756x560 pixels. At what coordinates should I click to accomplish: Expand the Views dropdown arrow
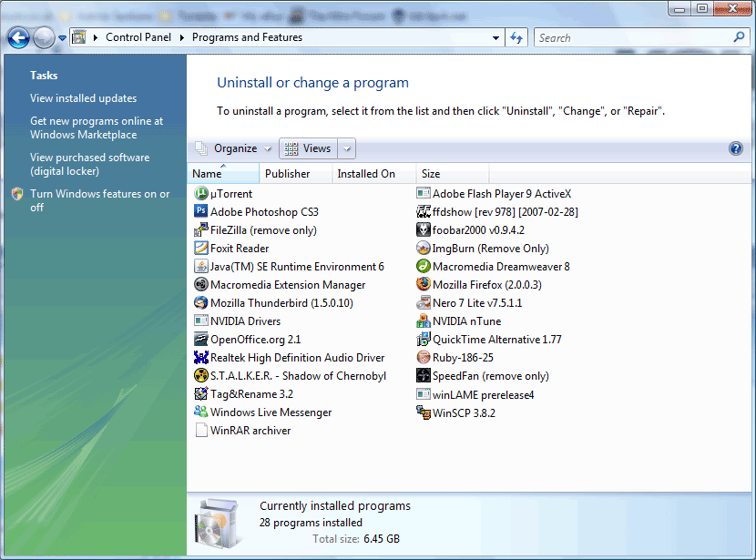(347, 148)
